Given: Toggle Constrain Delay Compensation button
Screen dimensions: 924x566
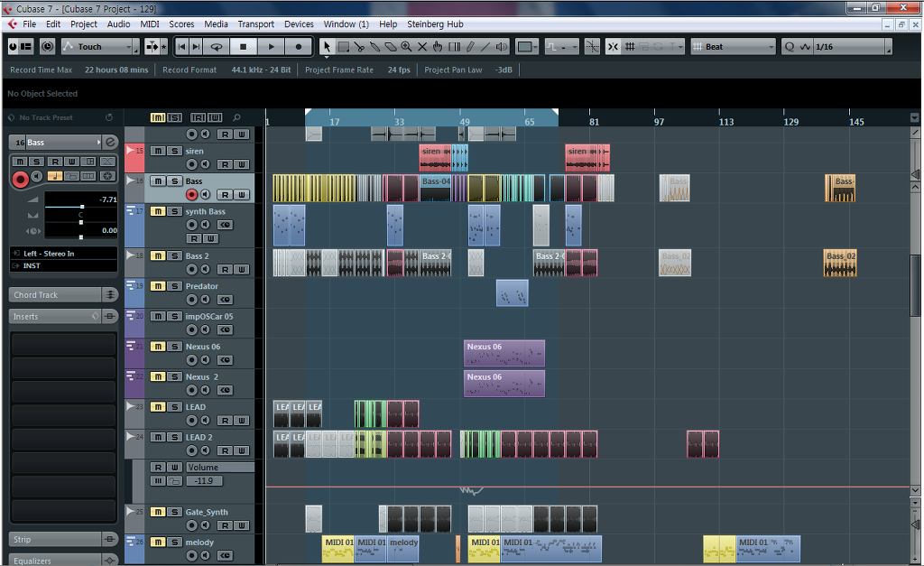Looking at the screenshot, I should coord(48,47).
